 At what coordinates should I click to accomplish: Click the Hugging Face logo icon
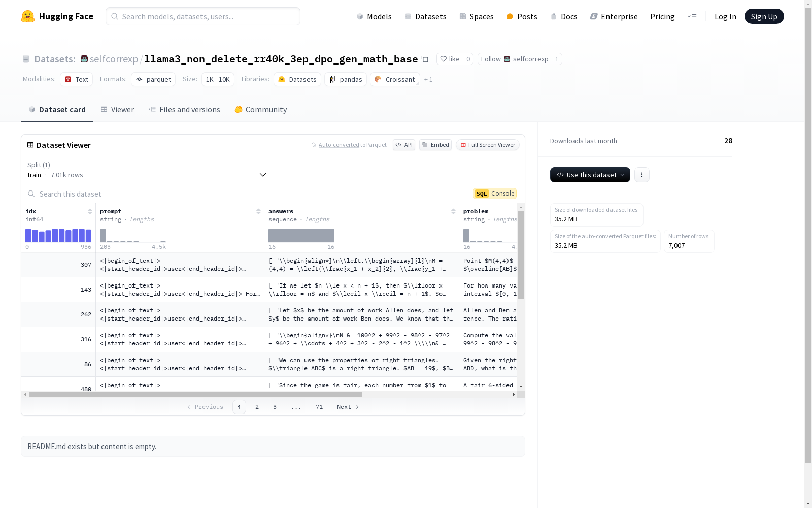[28, 16]
